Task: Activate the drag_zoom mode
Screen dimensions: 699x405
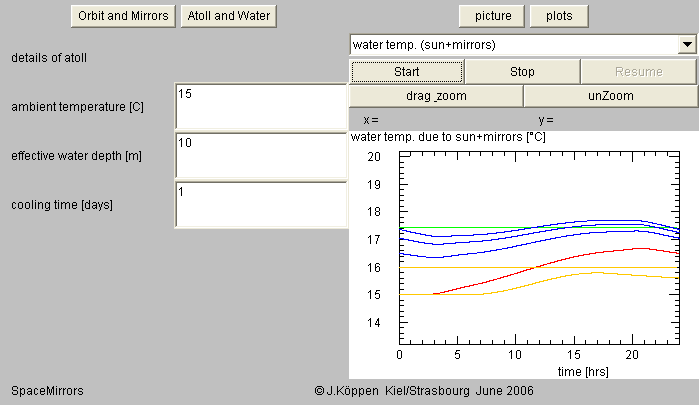Action: [x=436, y=96]
